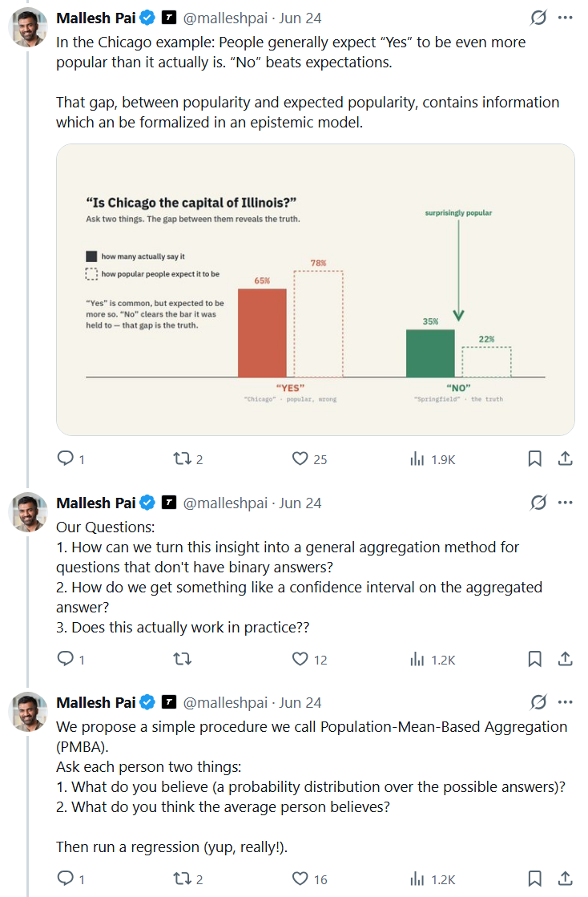Like the Our Questions tweet
This screenshot has height=897, width=588.
(309, 659)
